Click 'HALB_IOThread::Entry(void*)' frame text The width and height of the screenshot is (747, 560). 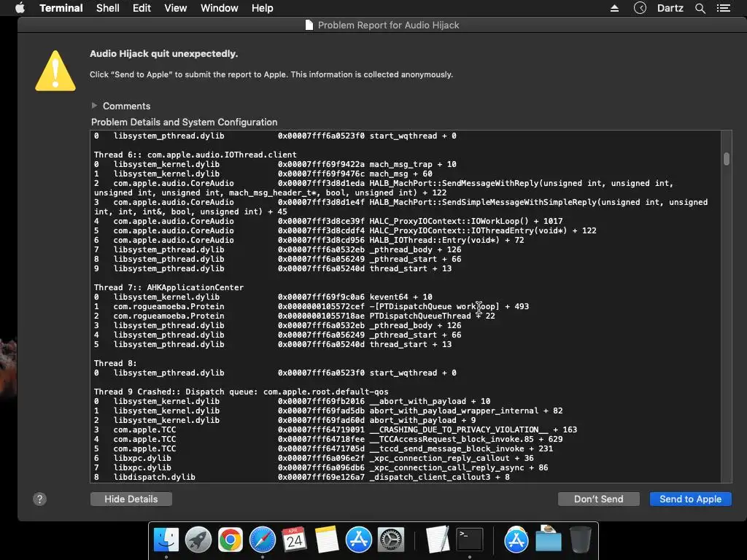point(435,240)
